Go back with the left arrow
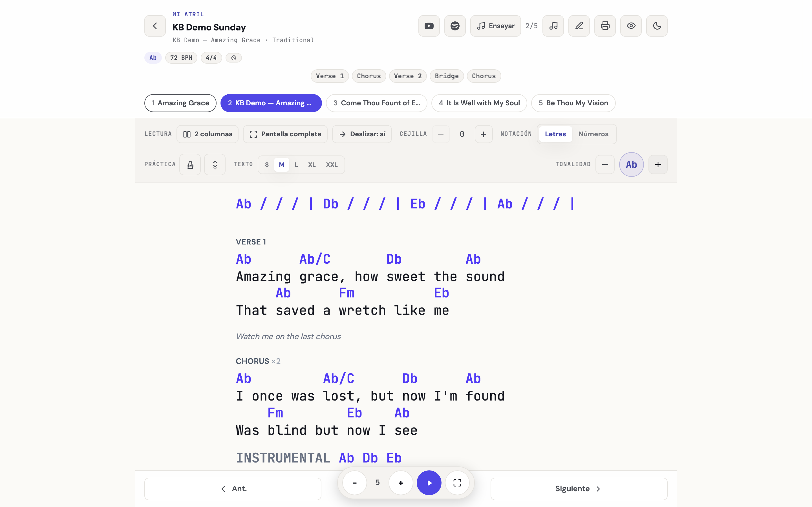The image size is (812, 507). click(155, 26)
